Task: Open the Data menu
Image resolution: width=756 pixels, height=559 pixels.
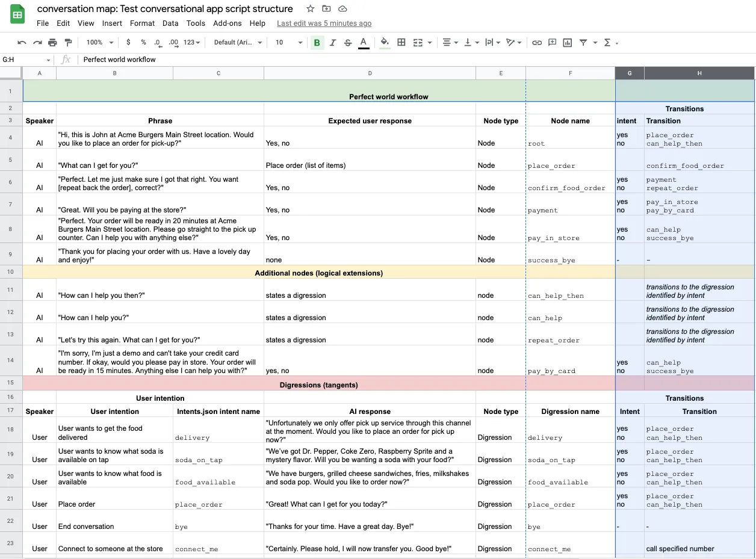Action: [x=170, y=23]
